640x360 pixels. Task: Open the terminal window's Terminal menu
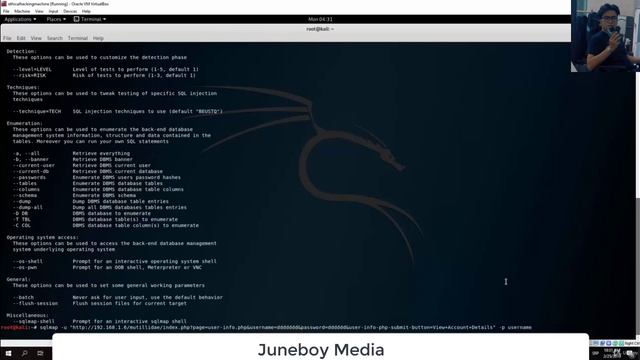[78, 38]
